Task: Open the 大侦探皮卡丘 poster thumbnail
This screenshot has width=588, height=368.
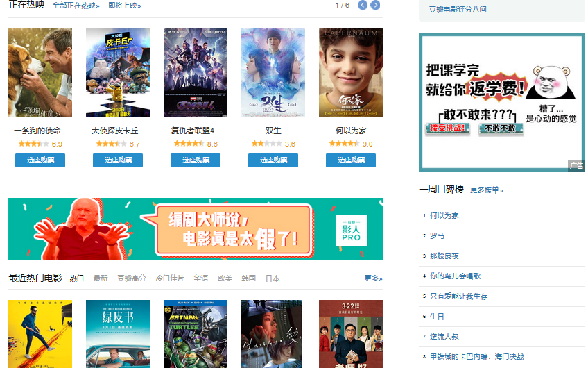Action: point(118,73)
